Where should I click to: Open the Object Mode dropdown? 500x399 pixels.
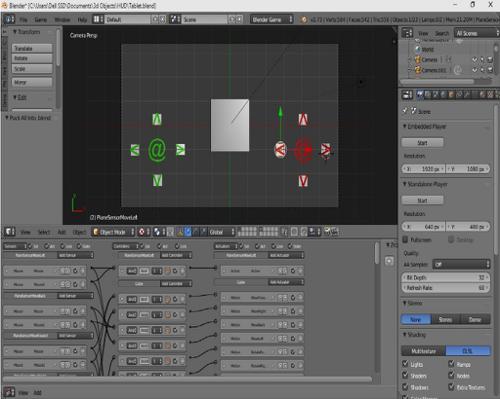pyautogui.click(x=113, y=232)
